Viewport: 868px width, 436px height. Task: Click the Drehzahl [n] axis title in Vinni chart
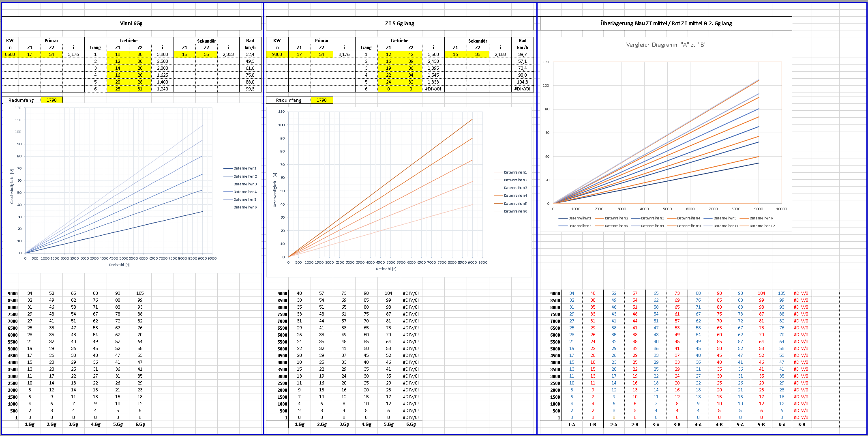coord(119,265)
